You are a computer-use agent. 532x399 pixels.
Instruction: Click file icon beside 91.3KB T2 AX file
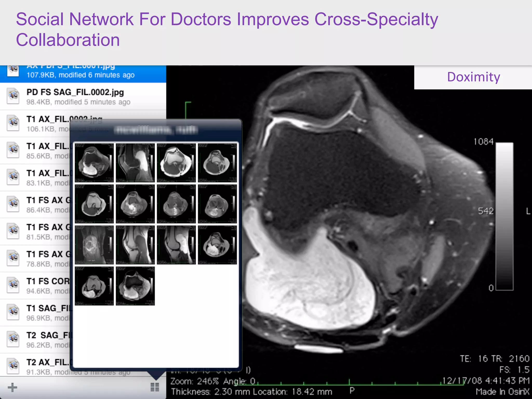click(13, 366)
